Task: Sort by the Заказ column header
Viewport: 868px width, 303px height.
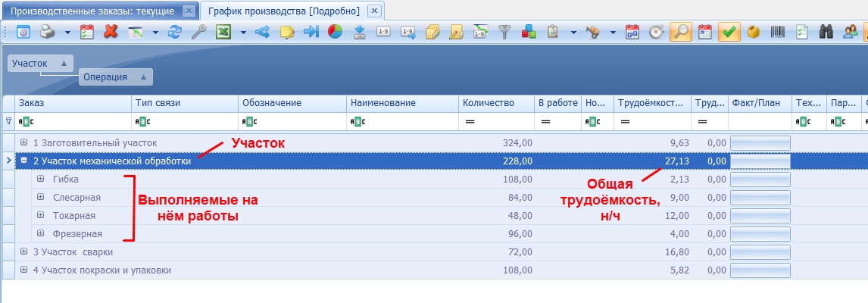Action: 73,103
